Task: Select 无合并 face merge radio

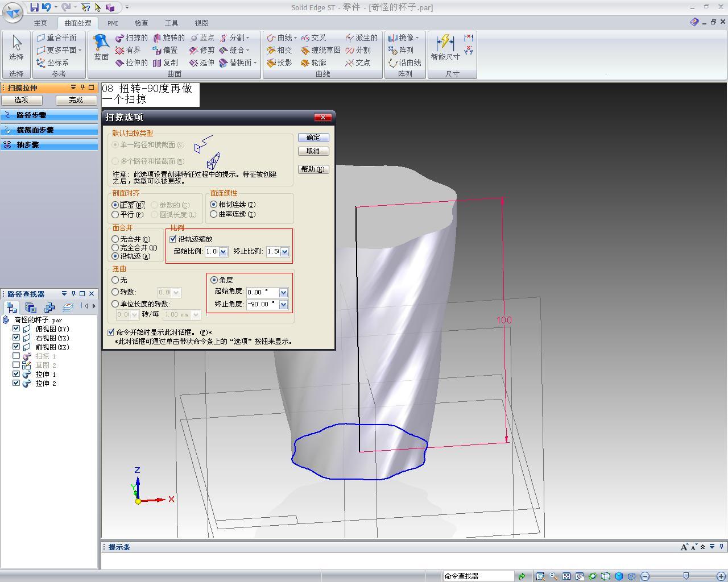Action: click(x=115, y=239)
